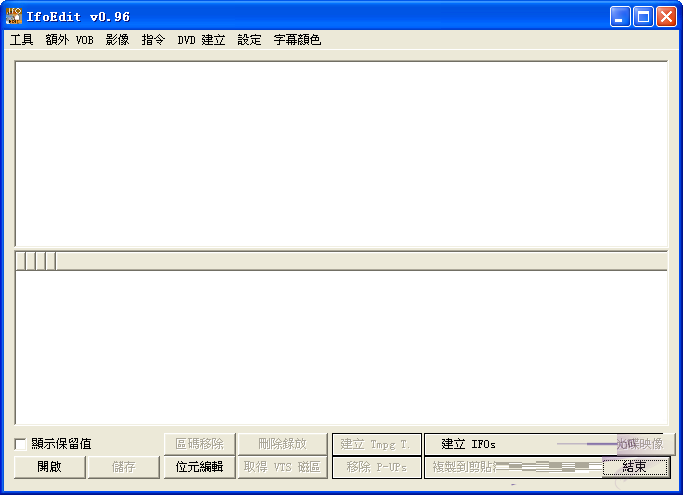This screenshot has width=683, height=495.
Task: Click the 建立 Tmpg T. button
Action: 377,444
